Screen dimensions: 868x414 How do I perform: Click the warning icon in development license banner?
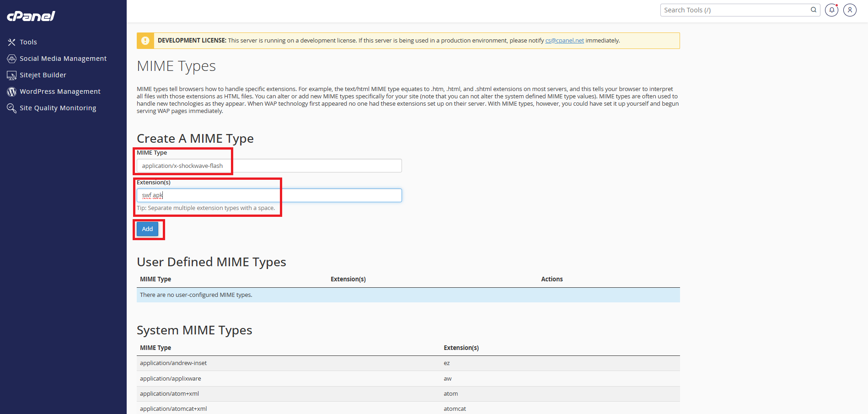(145, 41)
